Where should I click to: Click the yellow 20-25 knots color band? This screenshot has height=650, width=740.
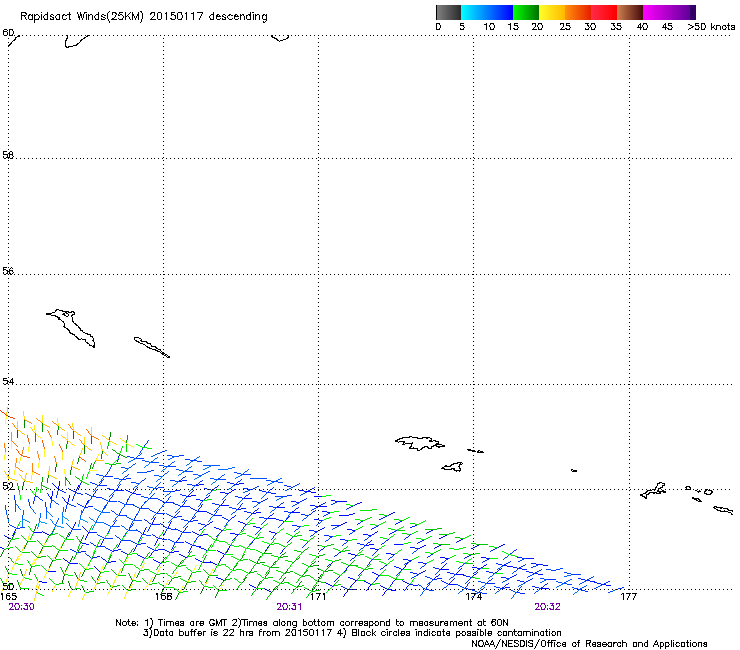(552, 12)
